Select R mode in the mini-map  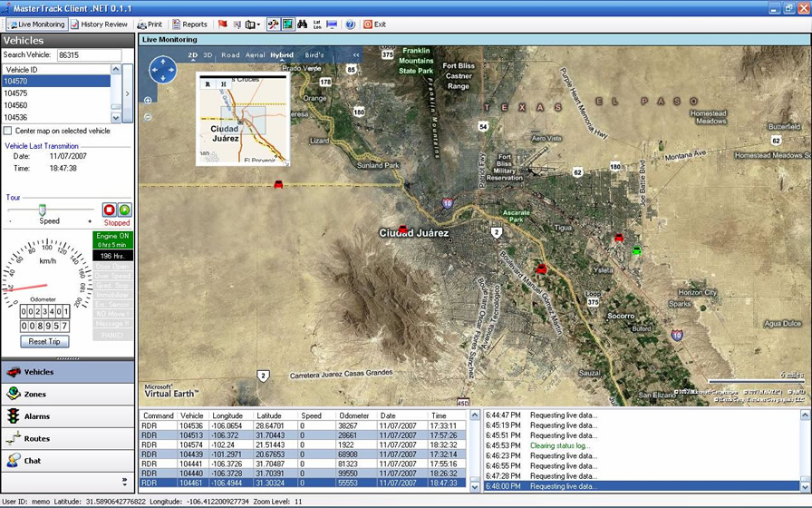(x=208, y=84)
